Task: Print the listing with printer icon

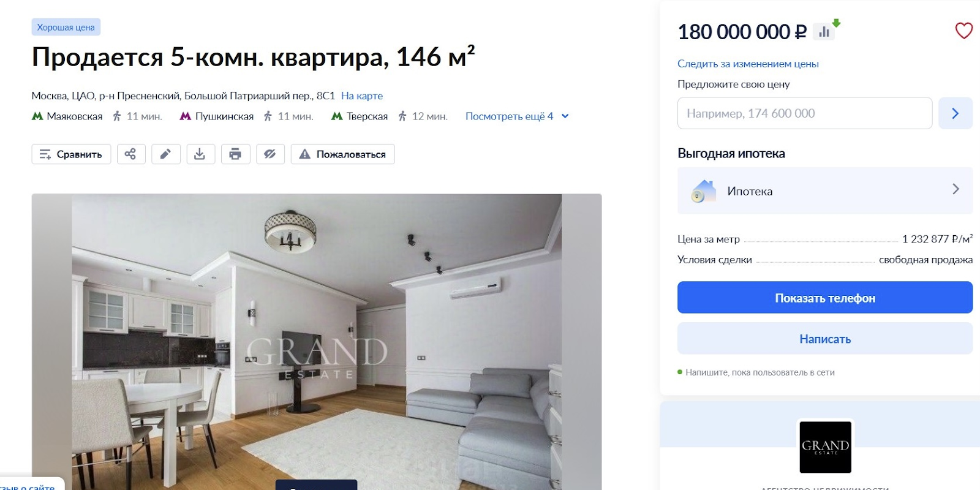Action: (235, 154)
